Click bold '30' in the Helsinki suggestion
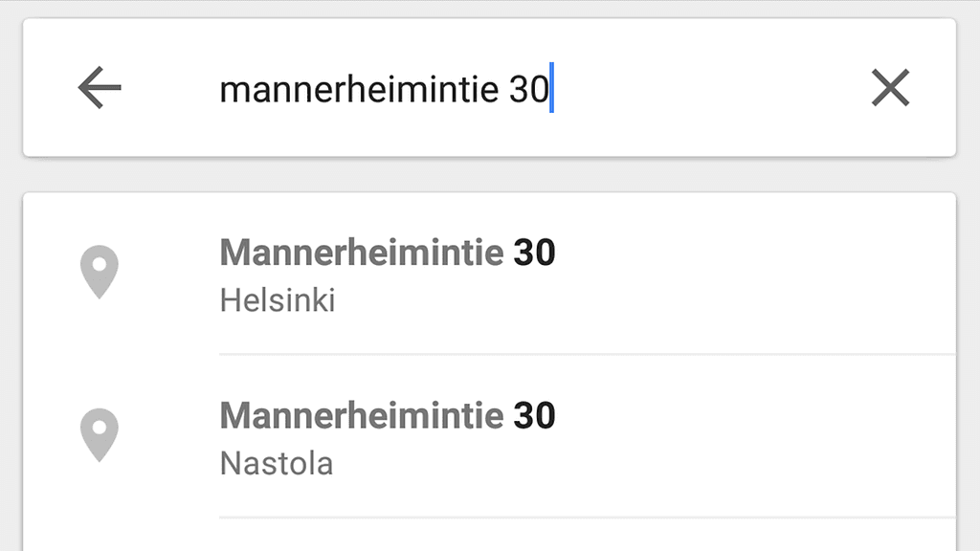 534,253
